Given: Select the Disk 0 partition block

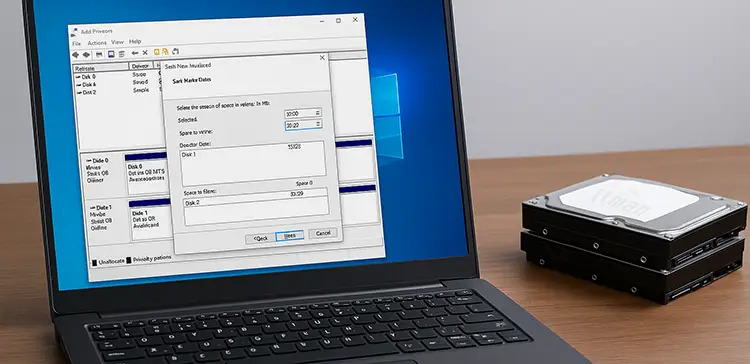Looking at the screenshot, I should pos(147,174).
